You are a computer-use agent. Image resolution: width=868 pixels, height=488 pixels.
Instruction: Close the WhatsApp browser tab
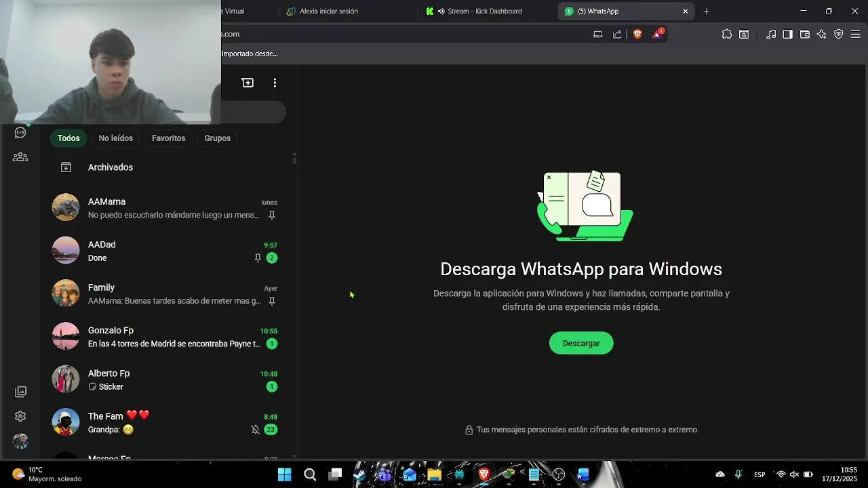685,11
